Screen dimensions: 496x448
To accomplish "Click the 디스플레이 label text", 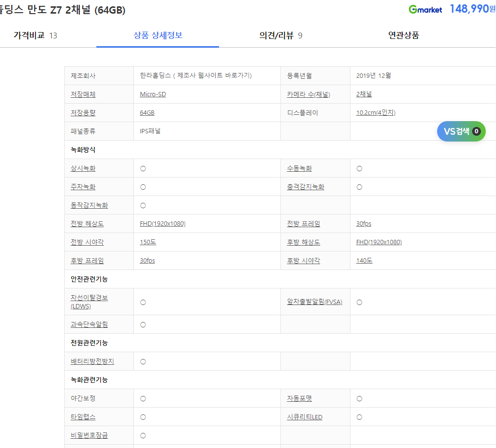I will (302, 112).
